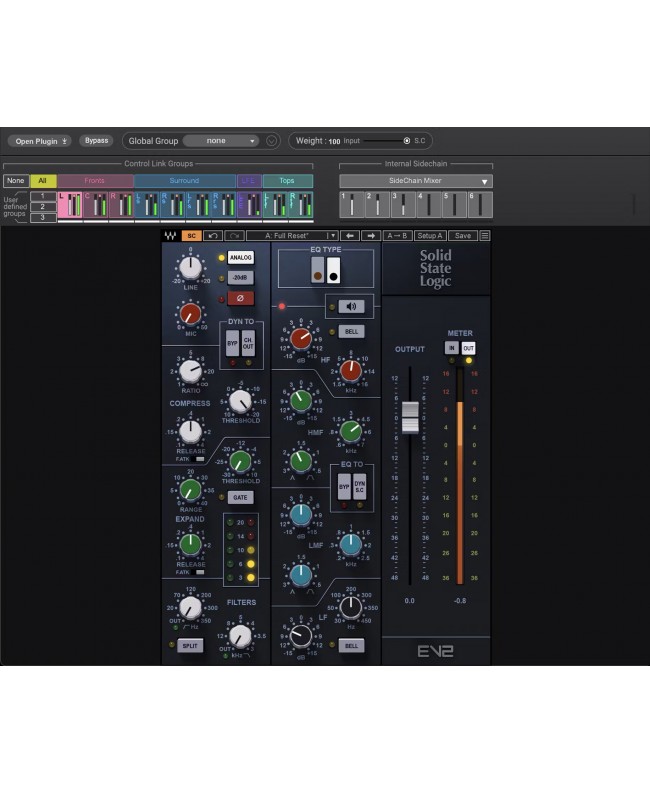Open the A: Full Reset preset dropdown

click(x=292, y=236)
